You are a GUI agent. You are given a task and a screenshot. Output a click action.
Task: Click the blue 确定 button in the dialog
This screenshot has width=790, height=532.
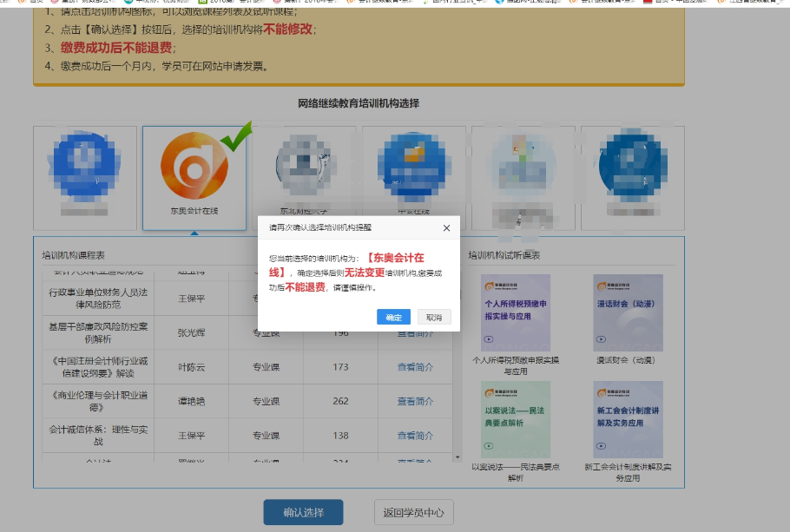[392, 317]
